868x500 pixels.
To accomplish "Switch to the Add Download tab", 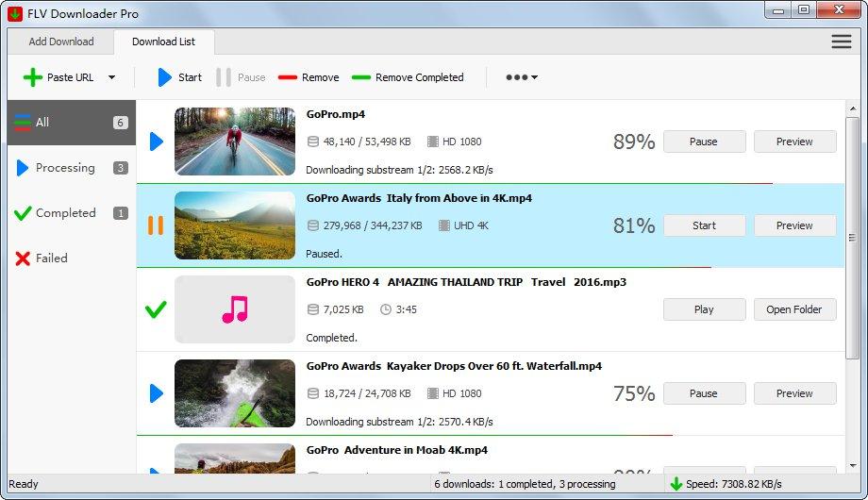I will click(61, 42).
